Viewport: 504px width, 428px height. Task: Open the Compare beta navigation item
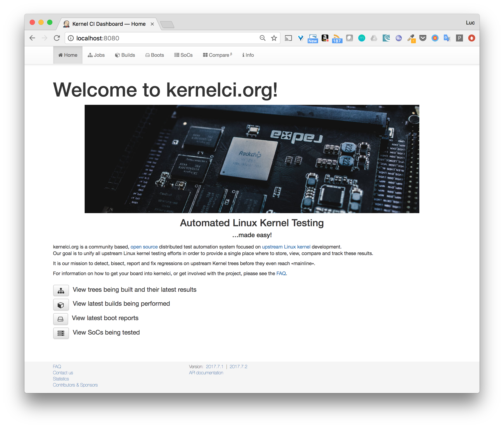coord(218,55)
